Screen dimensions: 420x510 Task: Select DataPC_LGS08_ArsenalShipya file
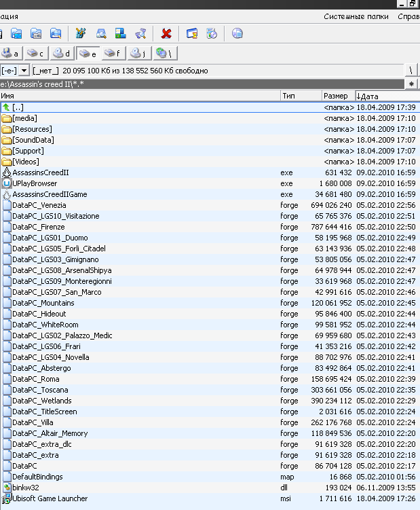click(x=210, y=270)
